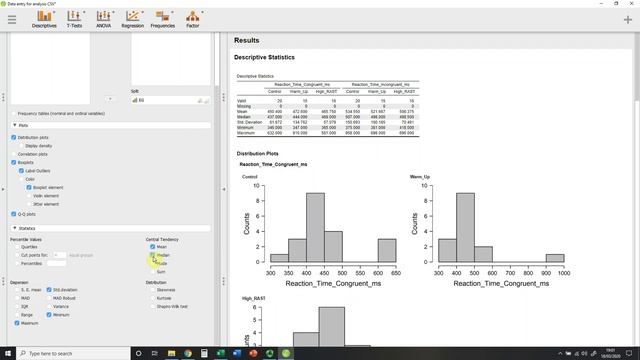Uncheck Std.deviation

tap(49, 290)
